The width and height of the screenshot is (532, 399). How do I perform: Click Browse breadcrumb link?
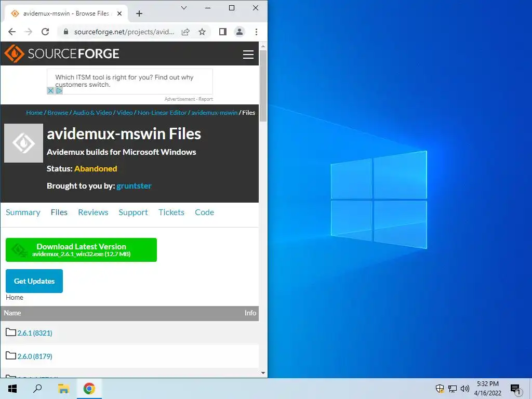tap(58, 113)
